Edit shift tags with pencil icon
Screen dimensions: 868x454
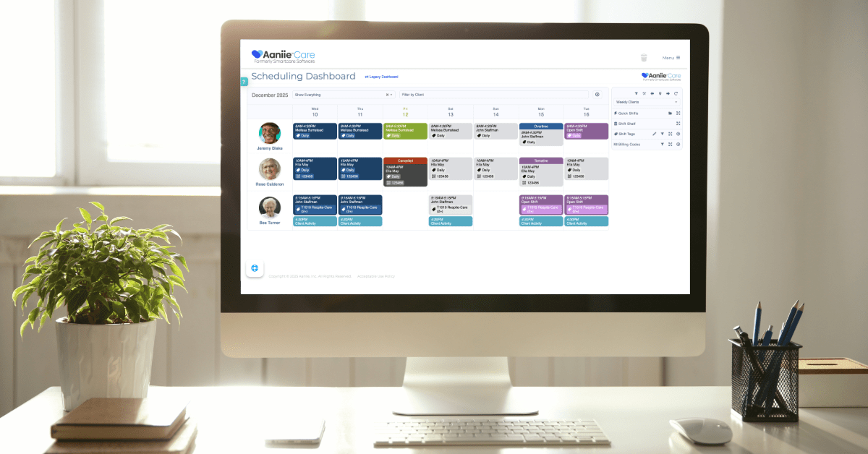point(654,134)
